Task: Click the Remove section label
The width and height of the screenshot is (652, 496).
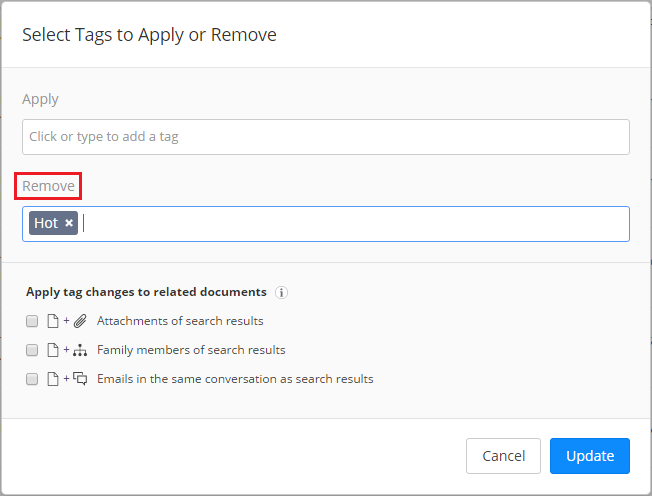Action: click(48, 186)
